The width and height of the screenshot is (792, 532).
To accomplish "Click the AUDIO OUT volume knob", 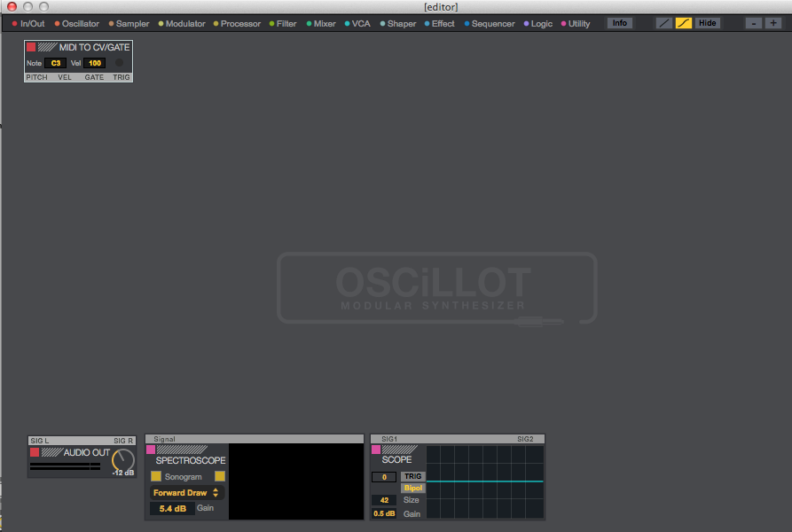I will 122,460.
